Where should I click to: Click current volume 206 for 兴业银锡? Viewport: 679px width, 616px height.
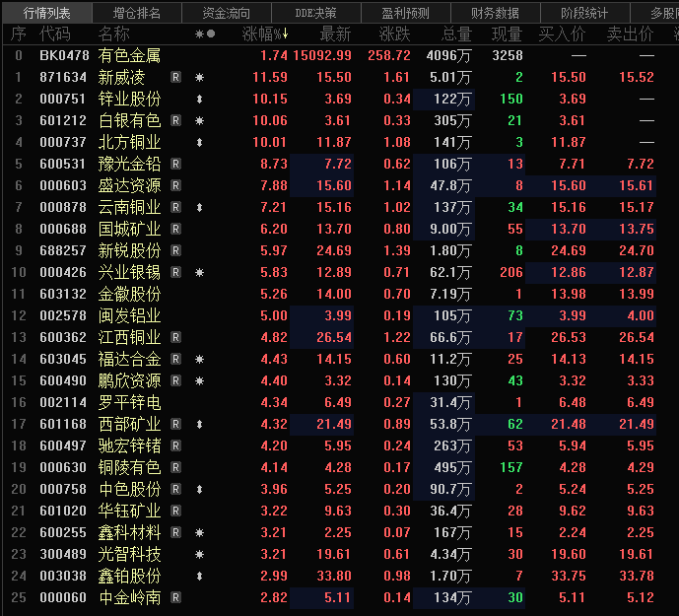(x=511, y=272)
